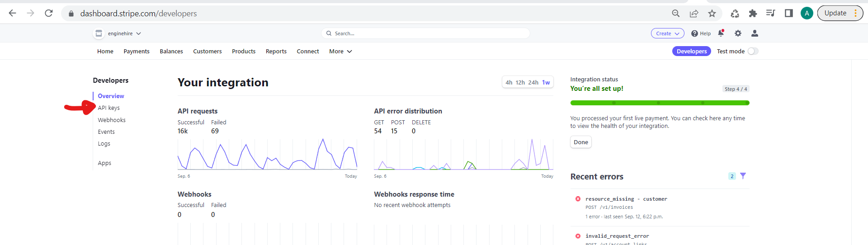Click the green recycle extension icon
The height and width of the screenshot is (245, 868).
coord(735,14)
